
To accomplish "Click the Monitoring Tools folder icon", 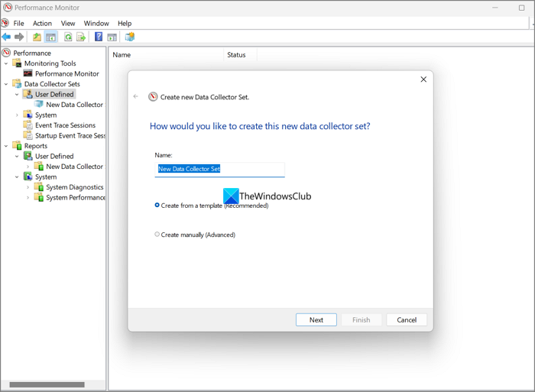I will (x=17, y=63).
